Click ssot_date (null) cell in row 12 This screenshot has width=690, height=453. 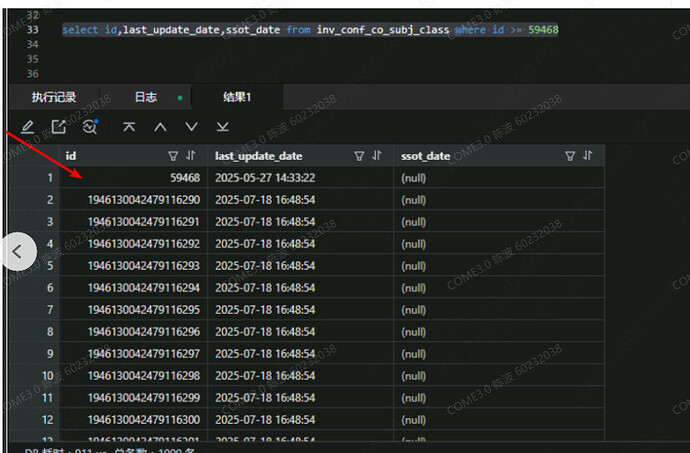pyautogui.click(x=499, y=420)
